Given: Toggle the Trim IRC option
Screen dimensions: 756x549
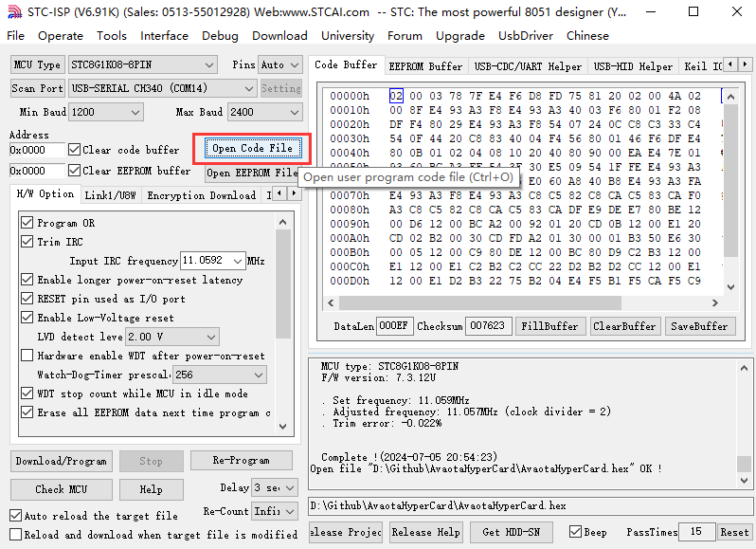Looking at the screenshot, I should [27, 242].
